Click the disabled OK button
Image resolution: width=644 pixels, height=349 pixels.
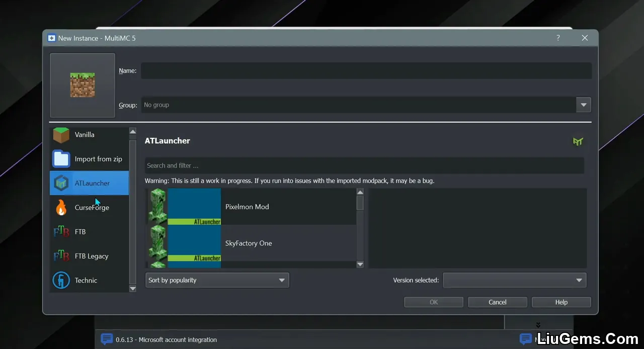click(434, 302)
